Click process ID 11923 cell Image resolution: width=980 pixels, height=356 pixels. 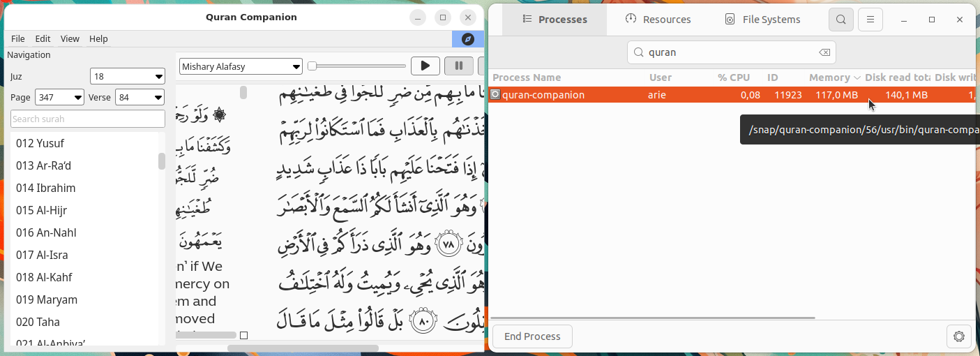(x=787, y=95)
